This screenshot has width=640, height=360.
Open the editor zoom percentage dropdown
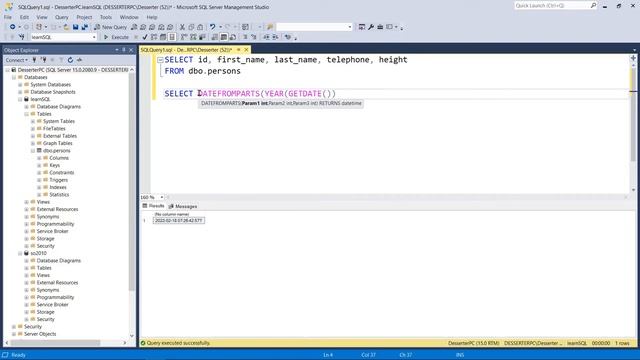[162, 197]
